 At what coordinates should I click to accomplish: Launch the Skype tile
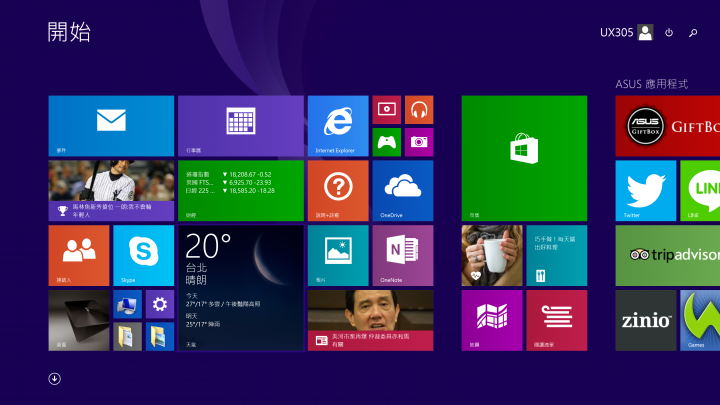click(144, 255)
